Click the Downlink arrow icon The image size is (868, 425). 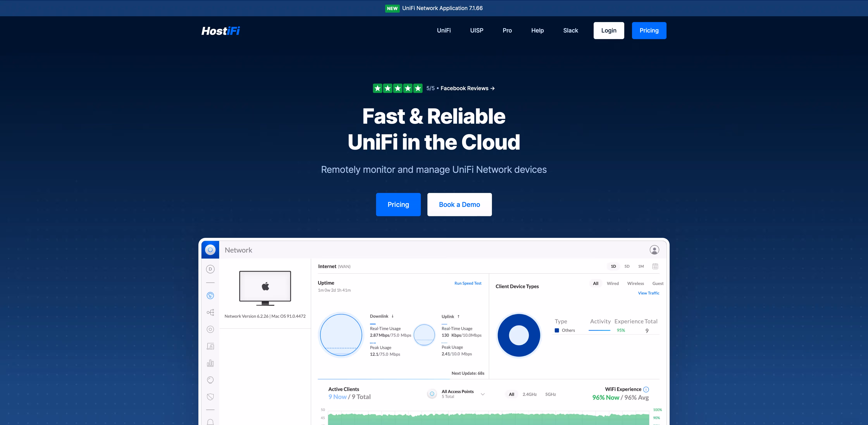click(393, 316)
